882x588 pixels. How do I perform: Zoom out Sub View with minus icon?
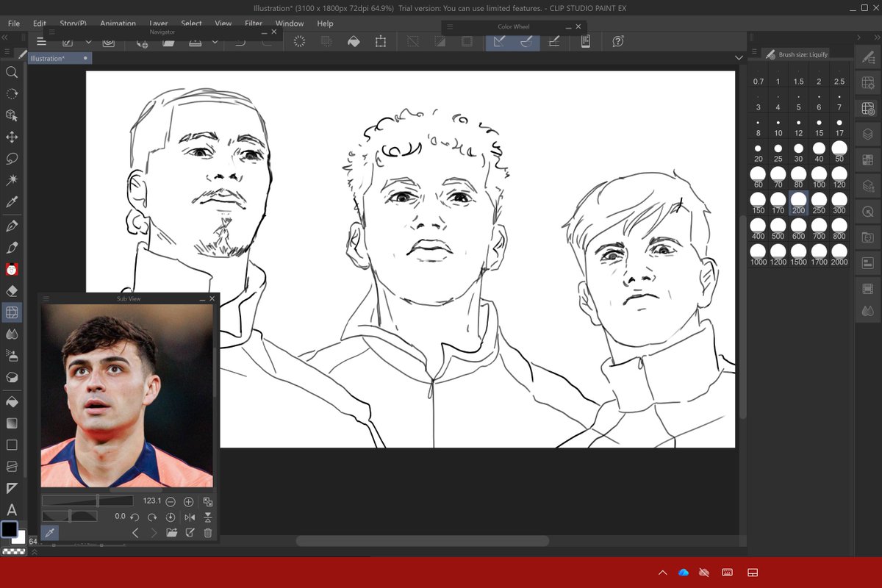coord(171,501)
